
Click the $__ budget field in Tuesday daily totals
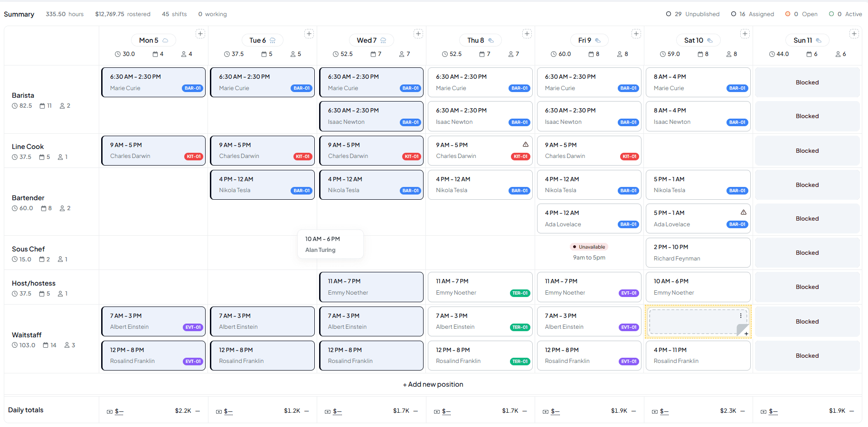(228, 411)
